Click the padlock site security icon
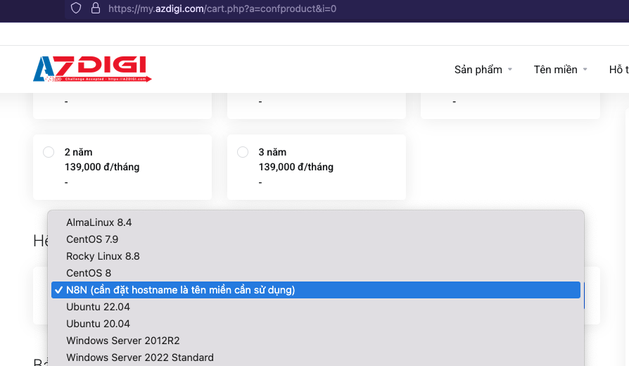 (95, 8)
